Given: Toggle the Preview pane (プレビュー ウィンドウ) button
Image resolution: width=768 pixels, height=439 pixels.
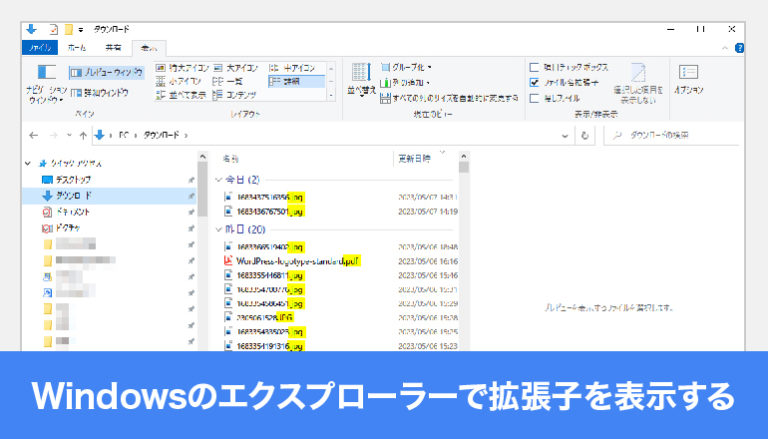Looking at the screenshot, I should coord(106,73).
